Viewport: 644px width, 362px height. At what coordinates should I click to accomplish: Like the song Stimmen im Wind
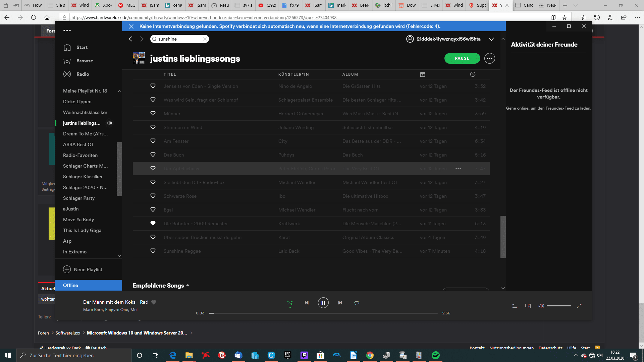153,127
